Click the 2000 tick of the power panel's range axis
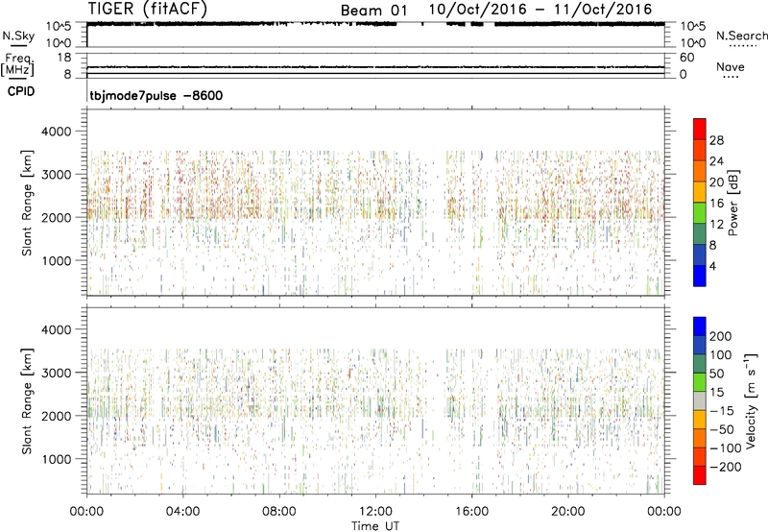 point(57,217)
